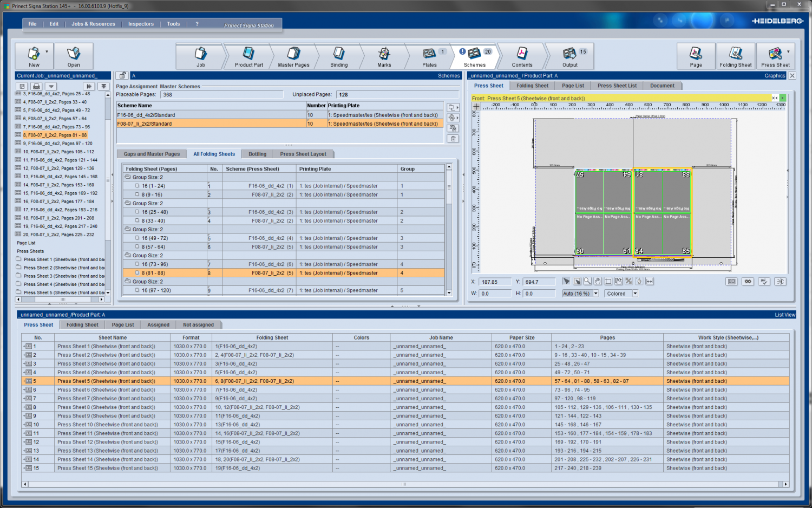Open the Inspectors menu
This screenshot has width=812, height=508.
(141, 24)
